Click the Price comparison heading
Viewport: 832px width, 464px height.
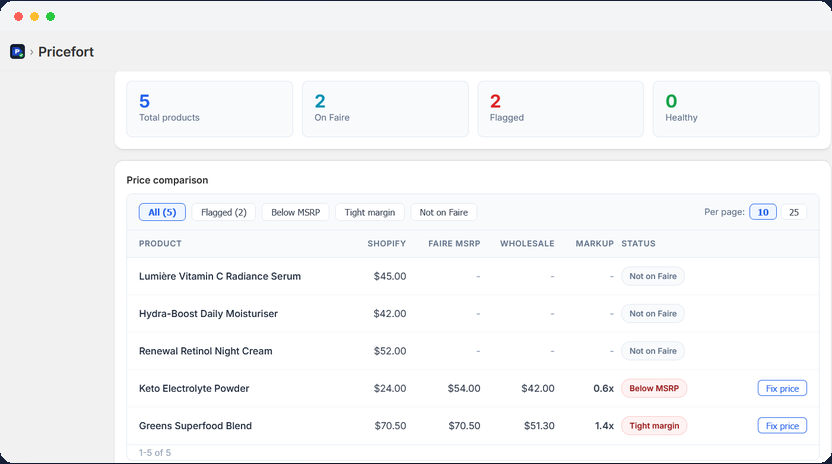pyautogui.click(x=167, y=180)
